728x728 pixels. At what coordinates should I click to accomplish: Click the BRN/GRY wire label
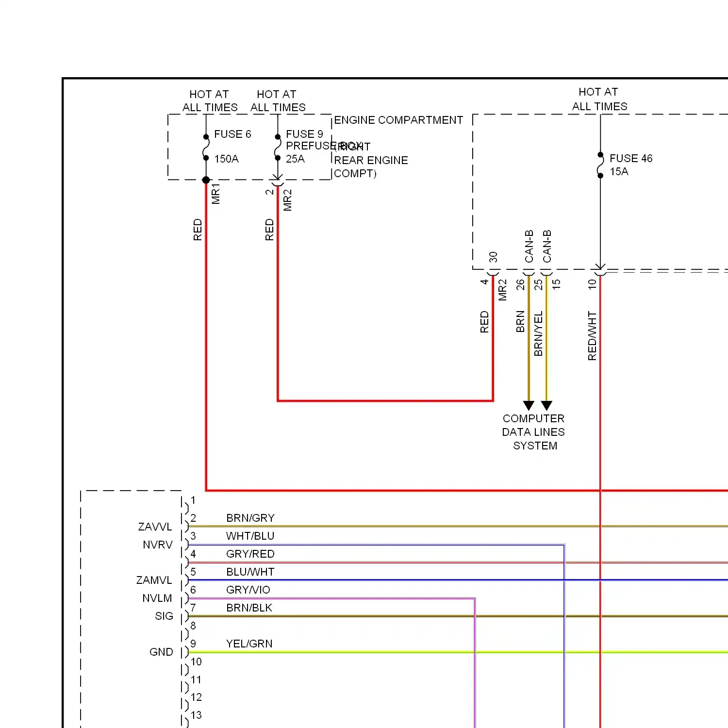(250, 518)
